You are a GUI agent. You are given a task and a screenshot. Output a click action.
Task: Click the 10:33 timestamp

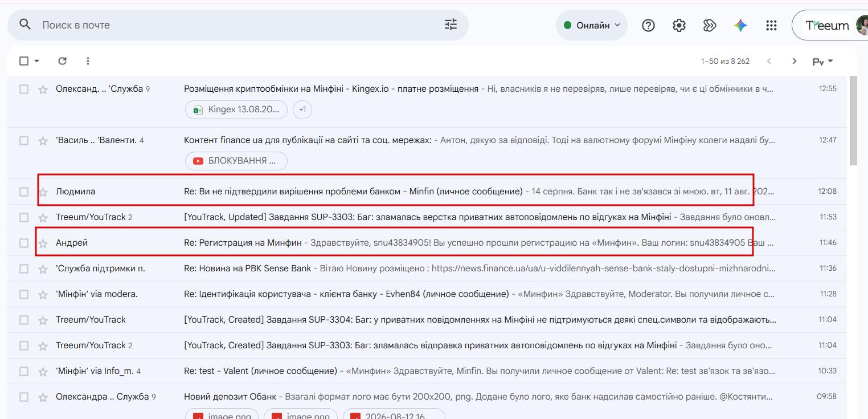point(828,371)
